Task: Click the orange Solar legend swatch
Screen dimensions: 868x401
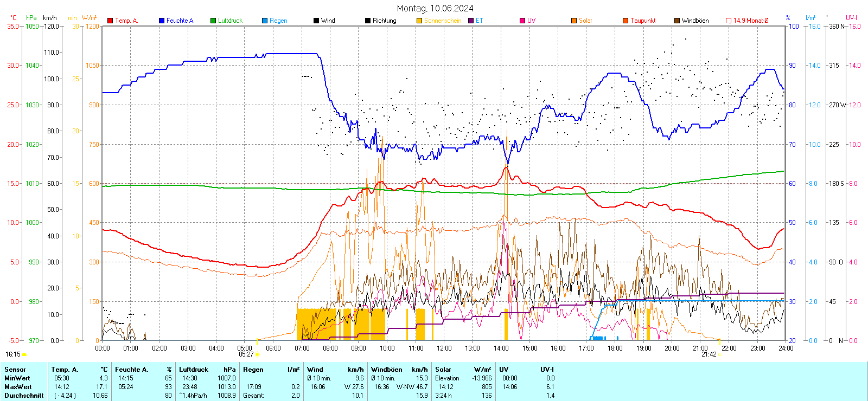Action: 574,21
